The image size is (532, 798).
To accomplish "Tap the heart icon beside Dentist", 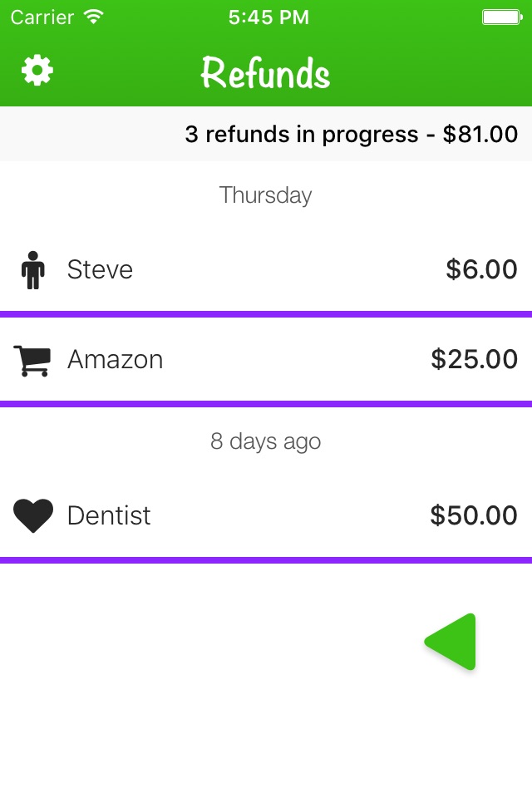I will pos(33,515).
